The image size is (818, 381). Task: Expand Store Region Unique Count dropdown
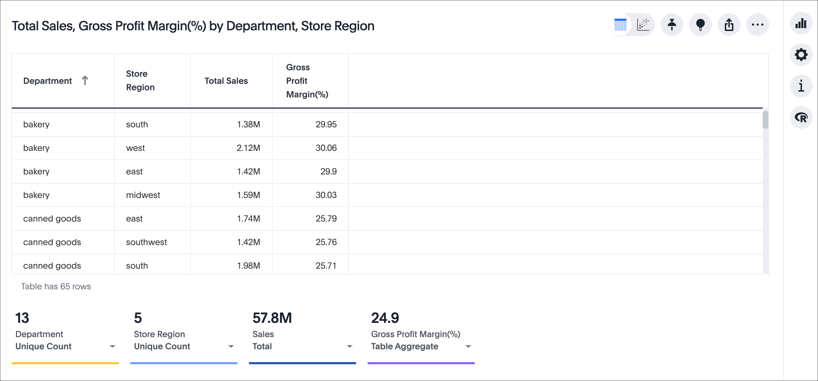tap(231, 347)
